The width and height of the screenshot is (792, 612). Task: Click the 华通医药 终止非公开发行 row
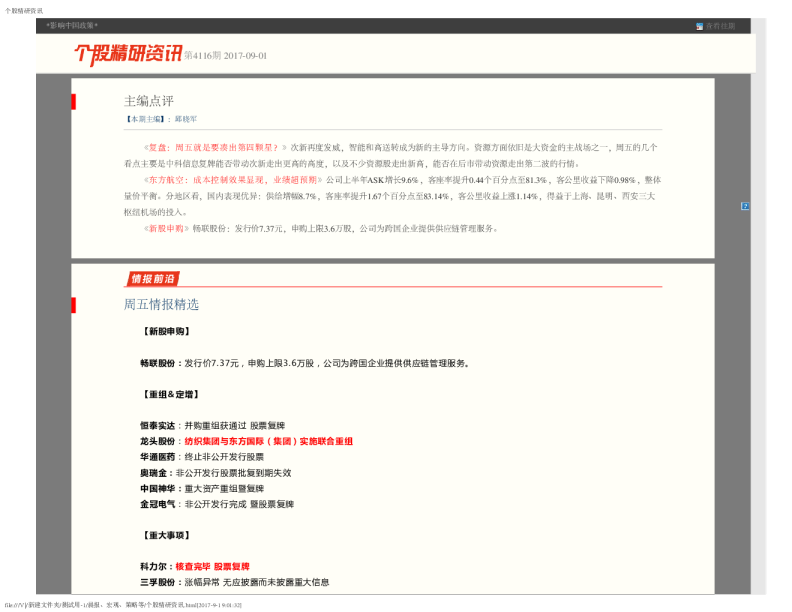point(202,457)
